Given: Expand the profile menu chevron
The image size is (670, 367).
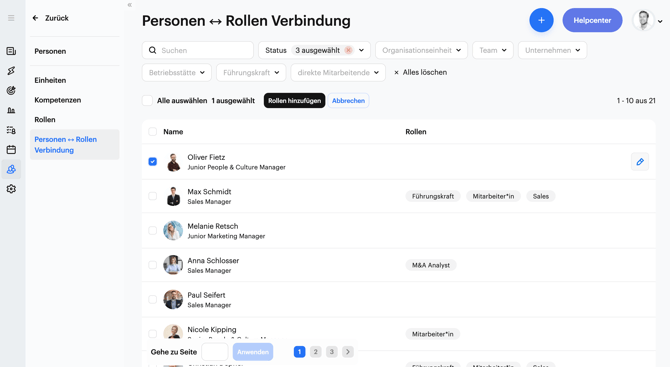Looking at the screenshot, I should (x=660, y=21).
